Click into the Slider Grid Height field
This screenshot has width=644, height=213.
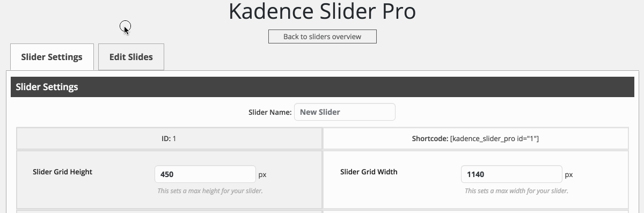click(x=206, y=174)
